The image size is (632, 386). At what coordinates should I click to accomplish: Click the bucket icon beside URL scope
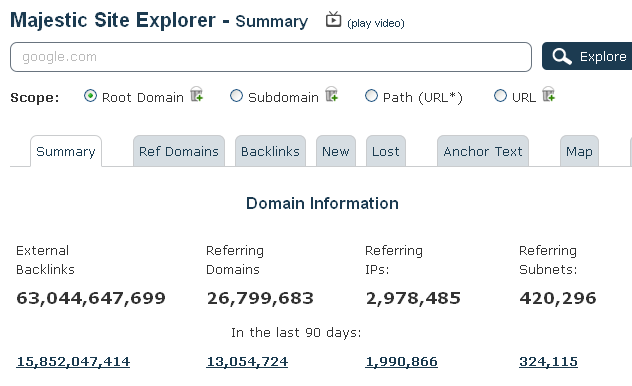click(549, 94)
